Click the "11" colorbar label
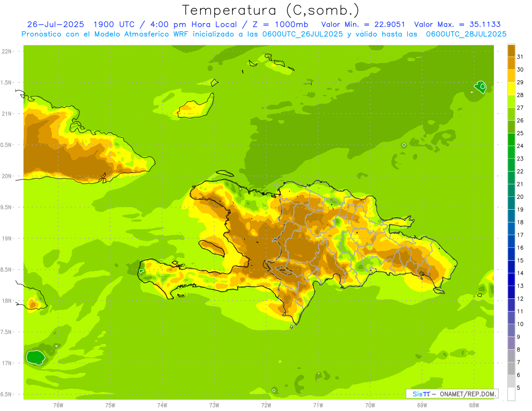 click(520, 311)
